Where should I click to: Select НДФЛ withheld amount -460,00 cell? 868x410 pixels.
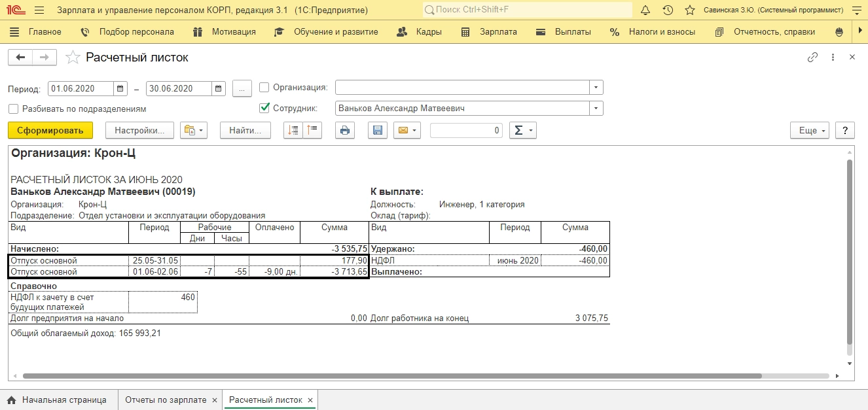coord(575,260)
